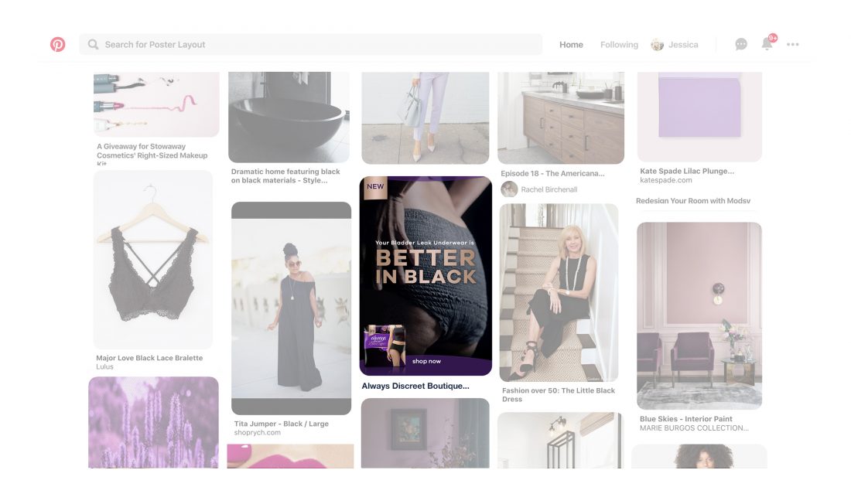Open the three-dot more options menu
This screenshot has height=504, width=851.
click(x=793, y=45)
